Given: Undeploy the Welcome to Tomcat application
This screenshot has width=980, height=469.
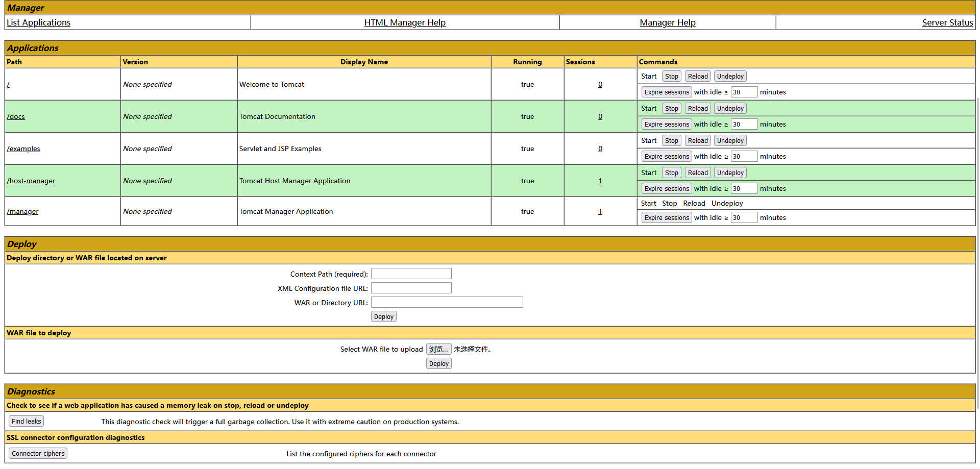Looking at the screenshot, I should pos(730,76).
